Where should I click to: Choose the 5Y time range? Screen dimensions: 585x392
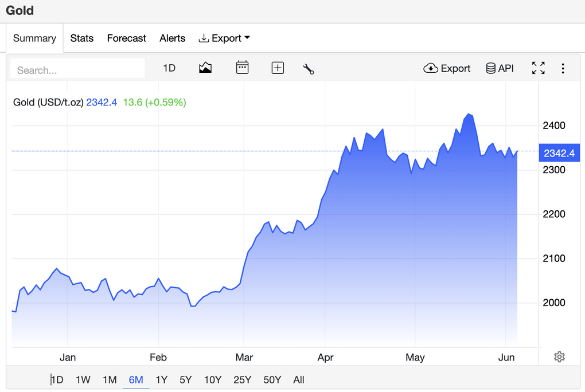[185, 380]
